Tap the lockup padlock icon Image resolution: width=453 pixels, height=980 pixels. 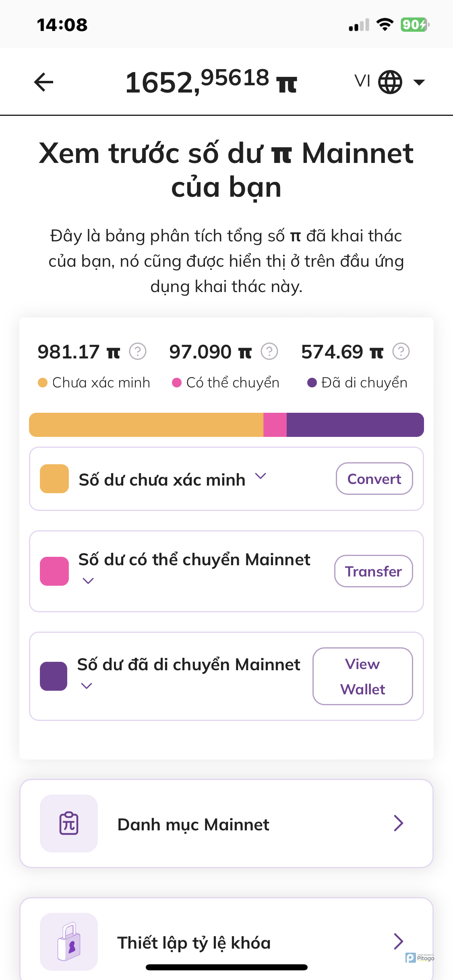point(69,941)
